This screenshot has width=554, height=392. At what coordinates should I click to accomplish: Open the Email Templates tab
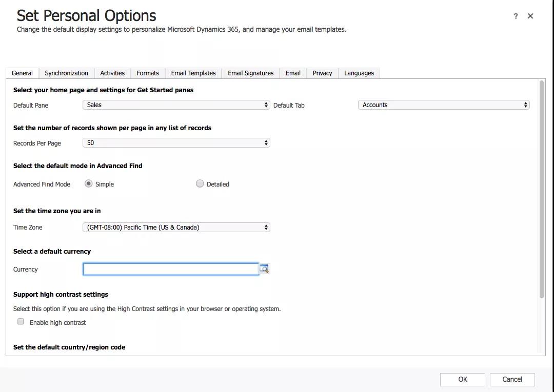(x=193, y=73)
